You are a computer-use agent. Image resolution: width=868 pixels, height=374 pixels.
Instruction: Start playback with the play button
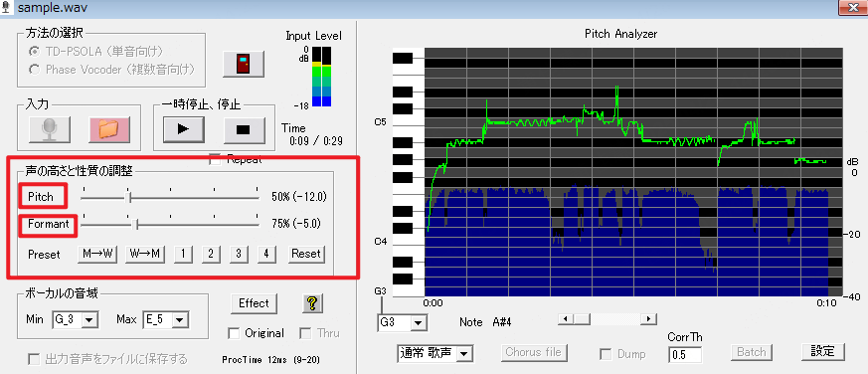[x=184, y=129]
